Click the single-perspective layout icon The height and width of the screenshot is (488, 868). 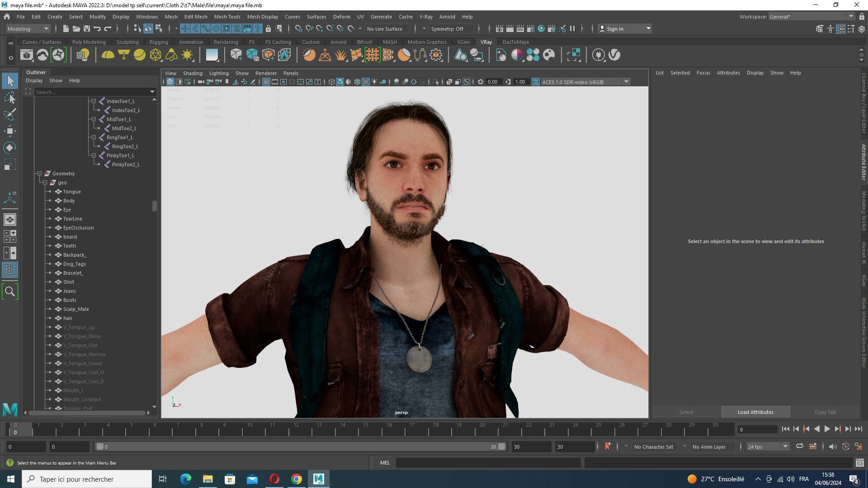pos(10,220)
